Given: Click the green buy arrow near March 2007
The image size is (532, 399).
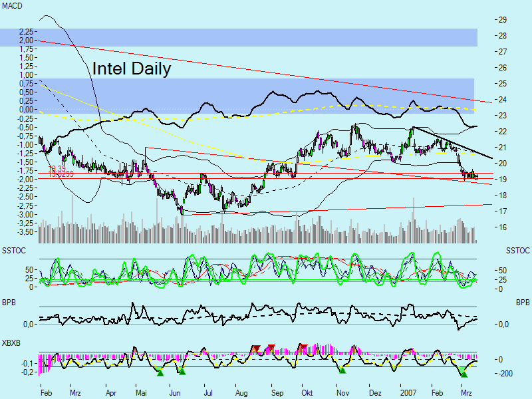Looking at the screenshot, I should click(x=464, y=374).
